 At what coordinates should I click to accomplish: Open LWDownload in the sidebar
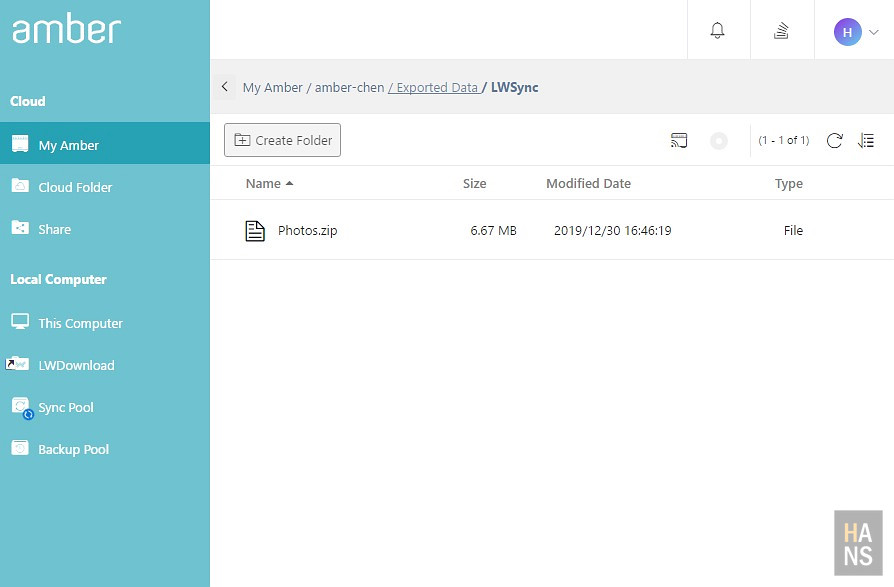pyautogui.click(x=105, y=365)
